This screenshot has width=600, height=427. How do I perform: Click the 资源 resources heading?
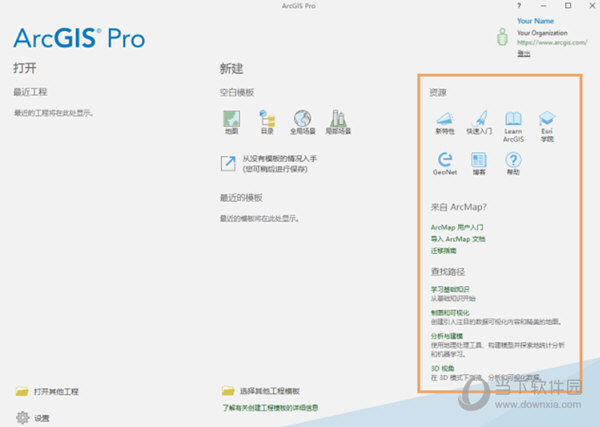click(x=438, y=92)
